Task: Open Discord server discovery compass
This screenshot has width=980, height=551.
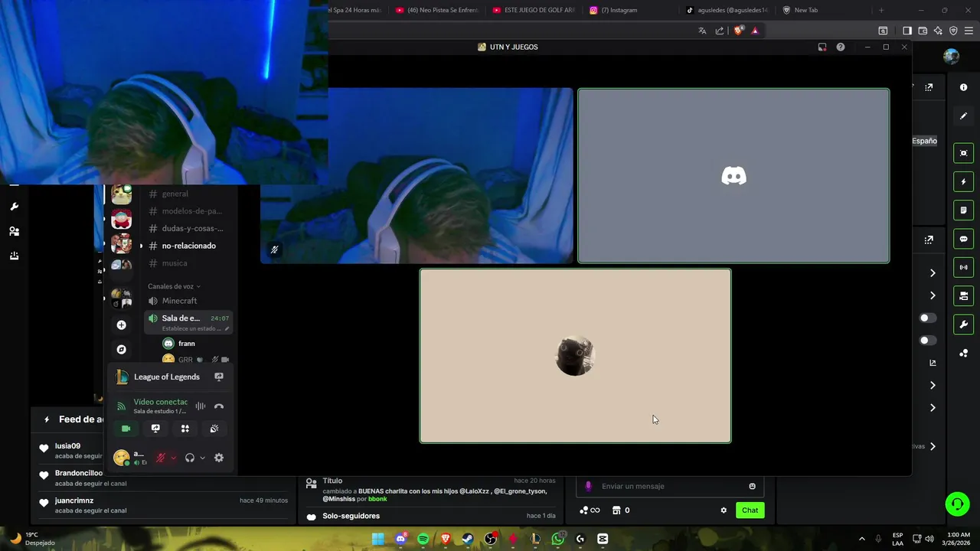Action: (x=121, y=349)
